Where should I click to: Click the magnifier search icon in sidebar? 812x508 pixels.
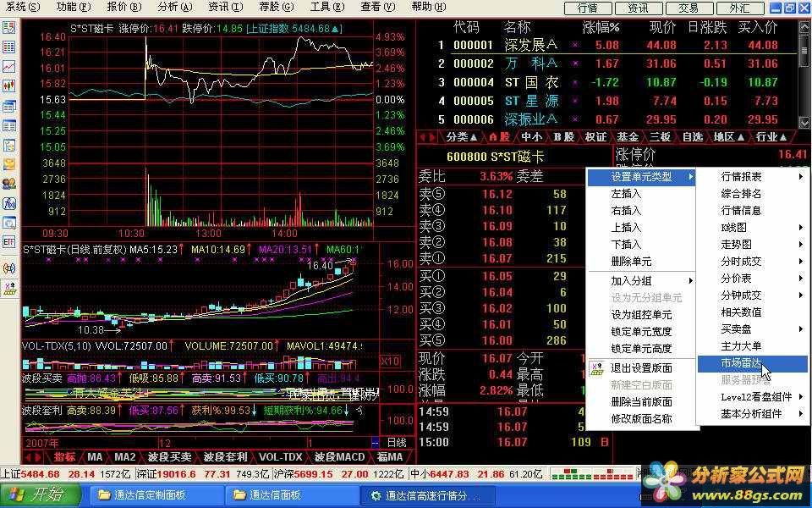(x=8, y=223)
